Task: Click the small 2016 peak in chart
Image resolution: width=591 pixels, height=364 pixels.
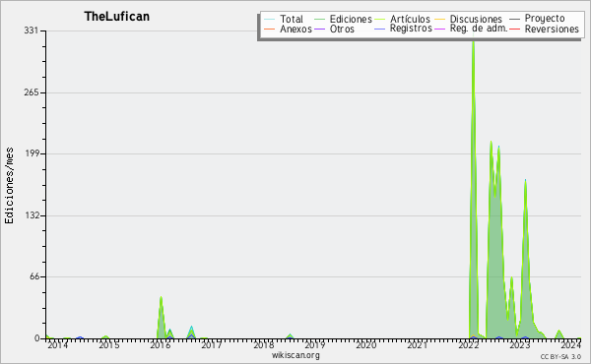Action: tap(161, 318)
